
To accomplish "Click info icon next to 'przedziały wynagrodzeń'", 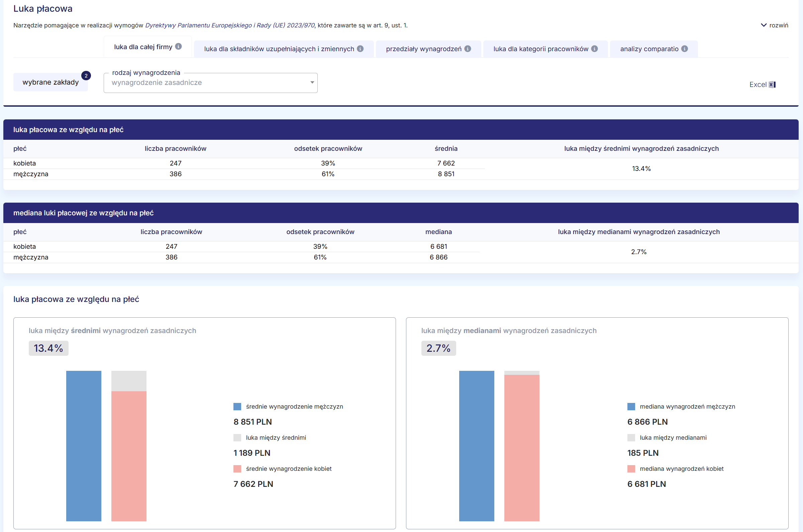I will 468,48.
